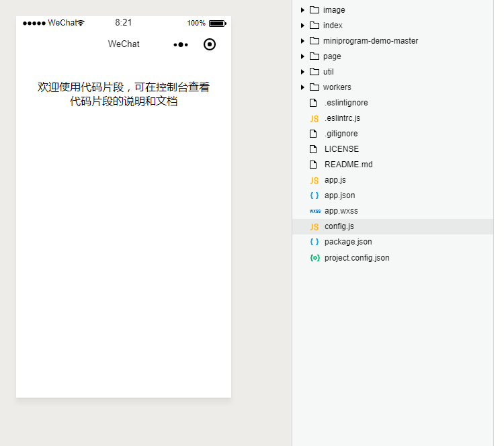The image size is (504, 446).
Task: Click the braces icon of package.json
Action: tap(314, 242)
